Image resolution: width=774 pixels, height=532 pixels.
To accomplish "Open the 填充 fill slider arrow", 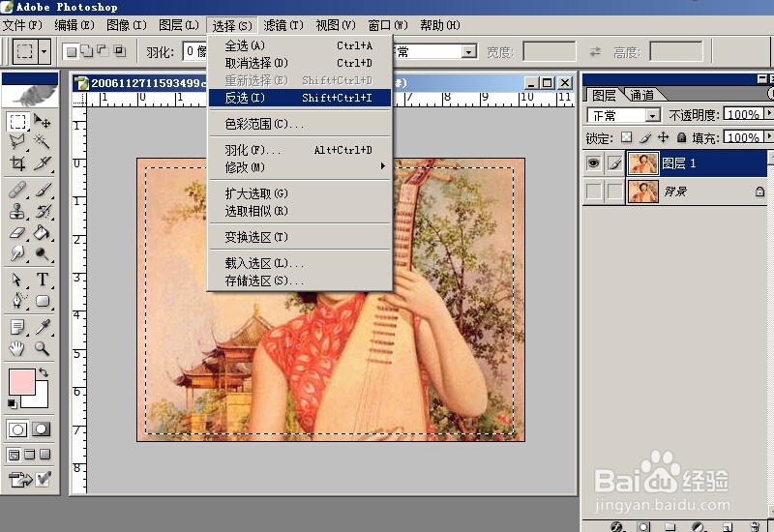I will [769, 136].
